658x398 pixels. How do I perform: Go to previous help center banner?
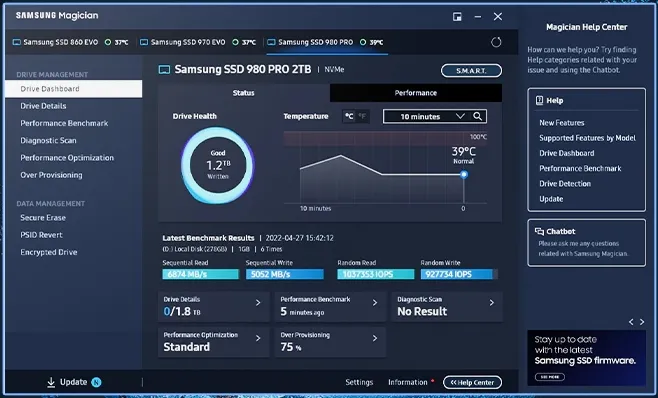(x=631, y=322)
